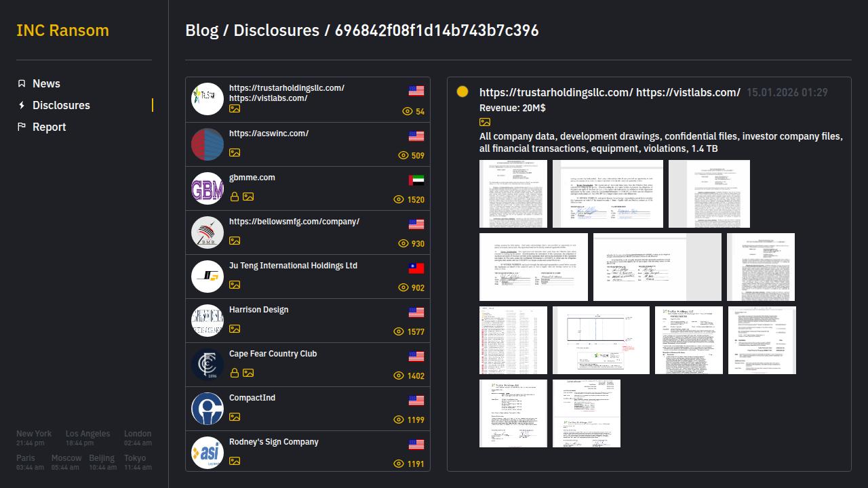Open the bellowsmfg.com list entry
Image resolution: width=868 pixels, height=488 pixels.
point(294,222)
